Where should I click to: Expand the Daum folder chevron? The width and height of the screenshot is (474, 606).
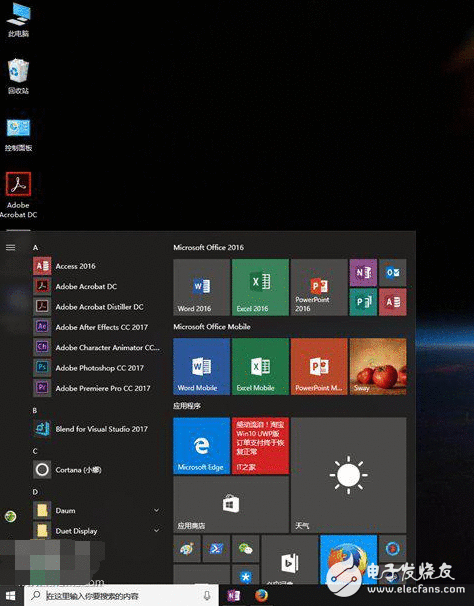157,511
